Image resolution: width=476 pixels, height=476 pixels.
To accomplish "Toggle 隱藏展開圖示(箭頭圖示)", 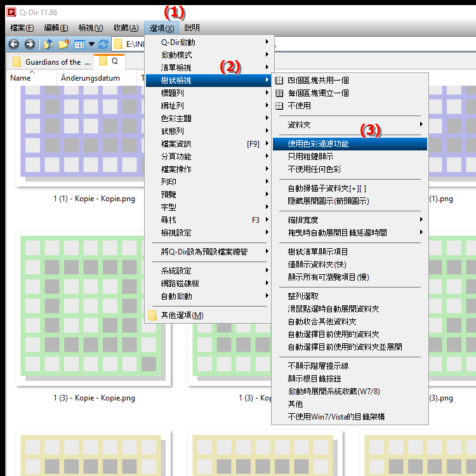I will click(x=350, y=201).
